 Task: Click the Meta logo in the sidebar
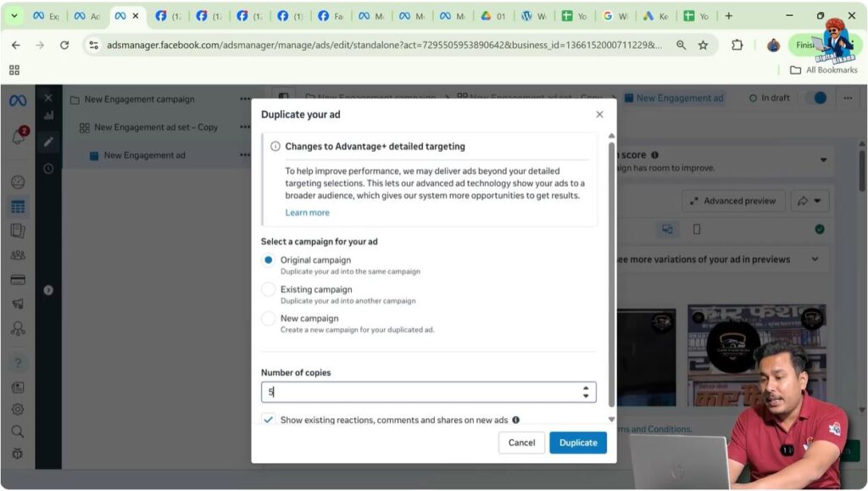point(18,100)
